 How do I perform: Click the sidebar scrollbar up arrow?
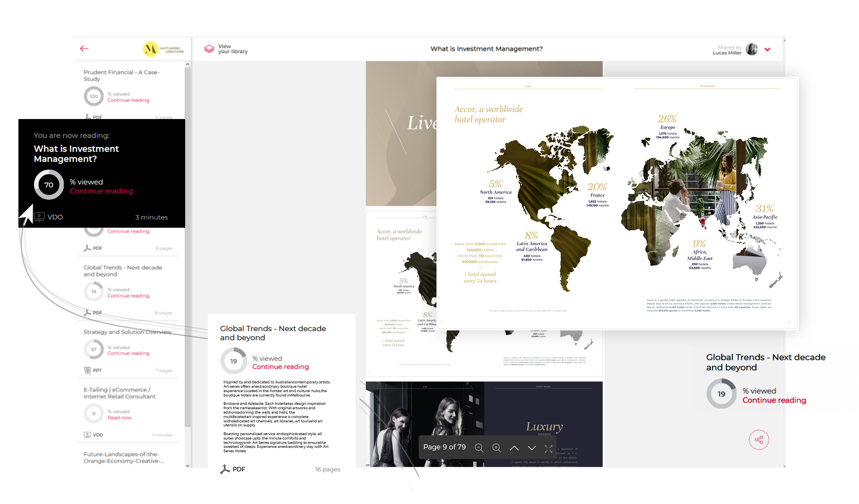[188, 64]
